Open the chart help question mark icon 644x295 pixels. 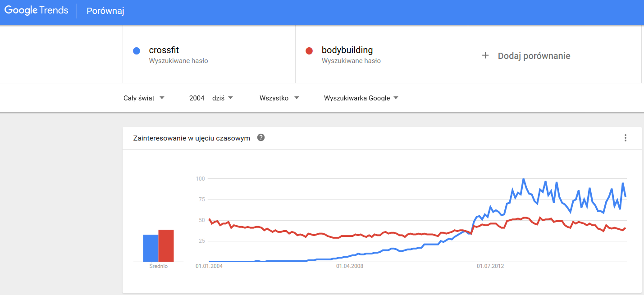261,138
